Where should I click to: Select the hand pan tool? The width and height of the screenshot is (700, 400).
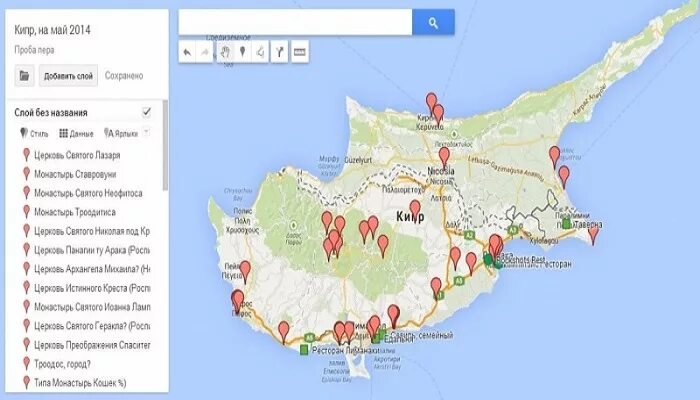click(225, 52)
